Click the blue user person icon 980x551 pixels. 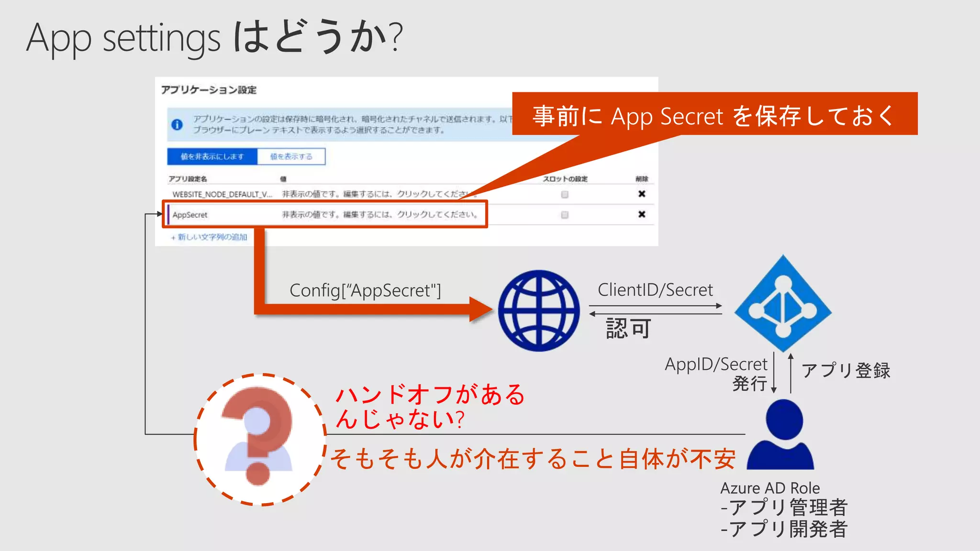tap(780, 434)
